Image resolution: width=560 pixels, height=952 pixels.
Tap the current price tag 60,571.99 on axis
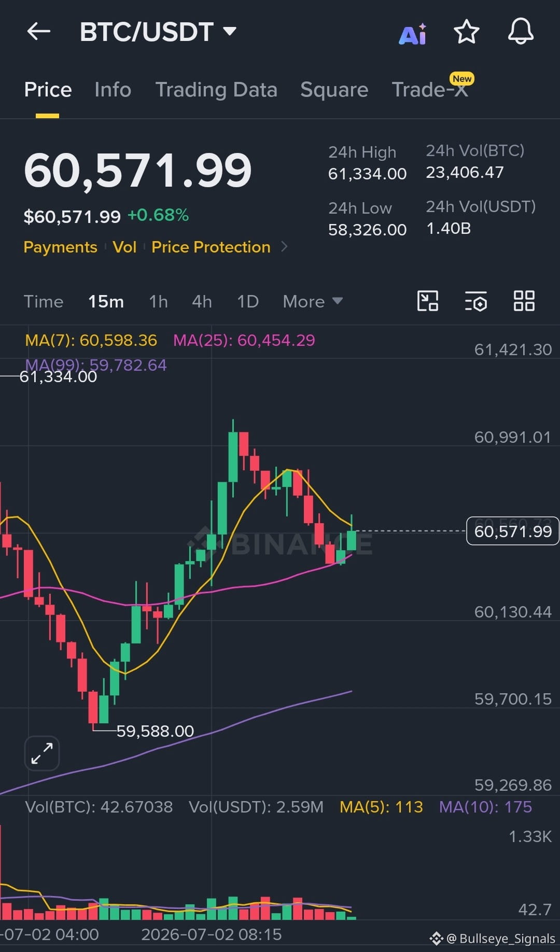pos(513,531)
